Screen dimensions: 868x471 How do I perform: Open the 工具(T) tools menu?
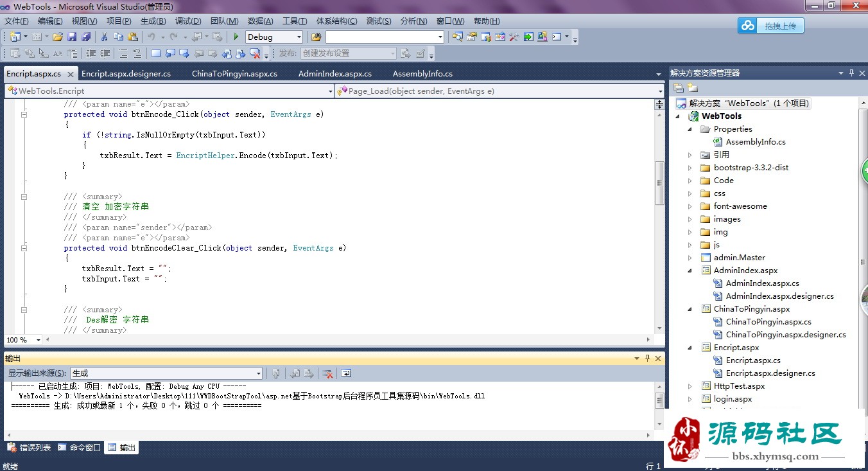pos(295,21)
